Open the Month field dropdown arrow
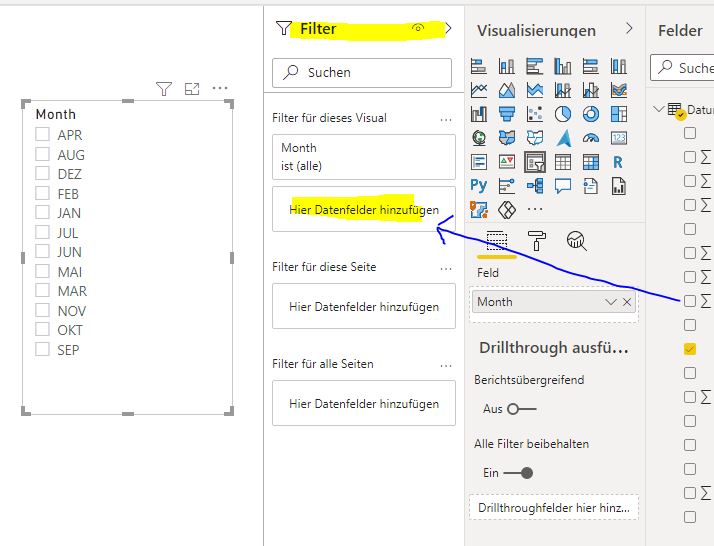Image resolution: width=714 pixels, height=546 pixels. pyautogui.click(x=611, y=302)
